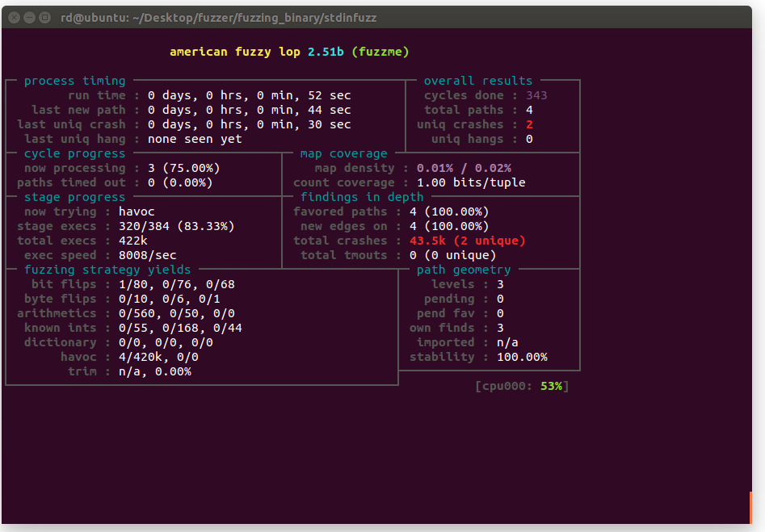Click the 'american fuzzy lop' banner text
Image resolution: width=765 pixels, height=532 pixels.
[x=235, y=52]
